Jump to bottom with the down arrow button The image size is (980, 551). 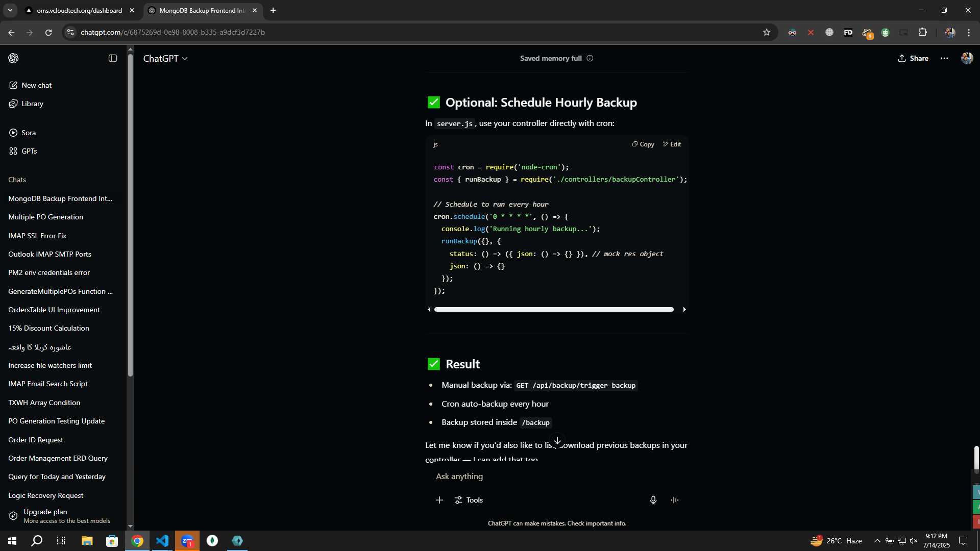coord(557,440)
